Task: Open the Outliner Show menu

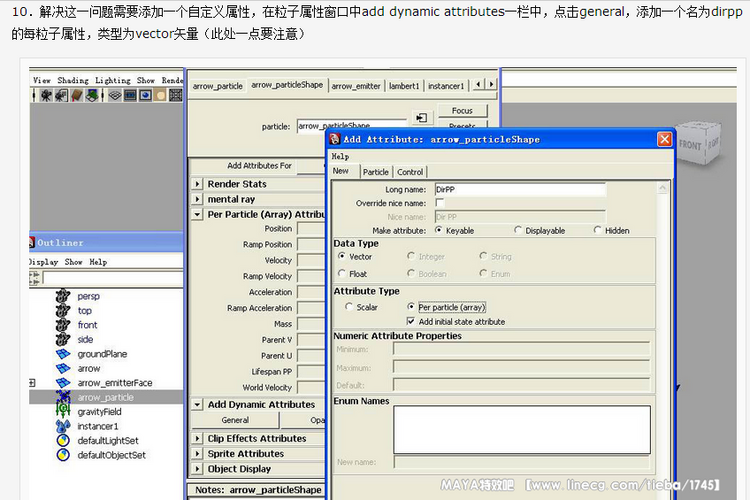Action: pos(74,262)
